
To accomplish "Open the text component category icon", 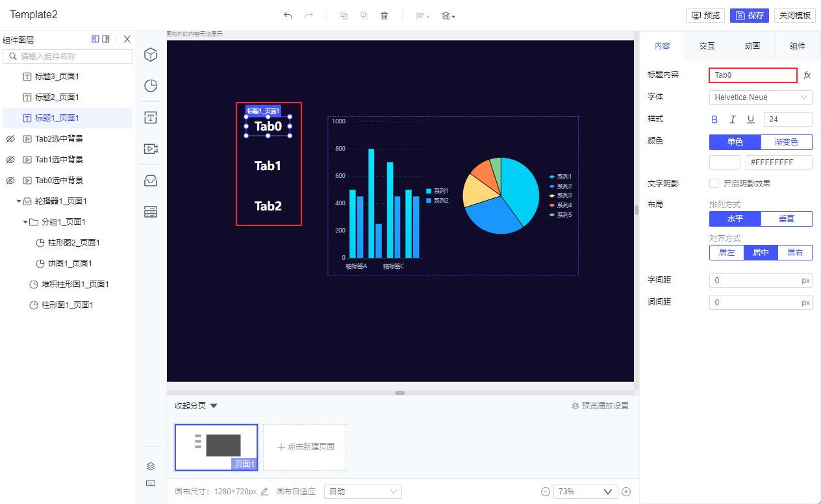I will click(151, 118).
